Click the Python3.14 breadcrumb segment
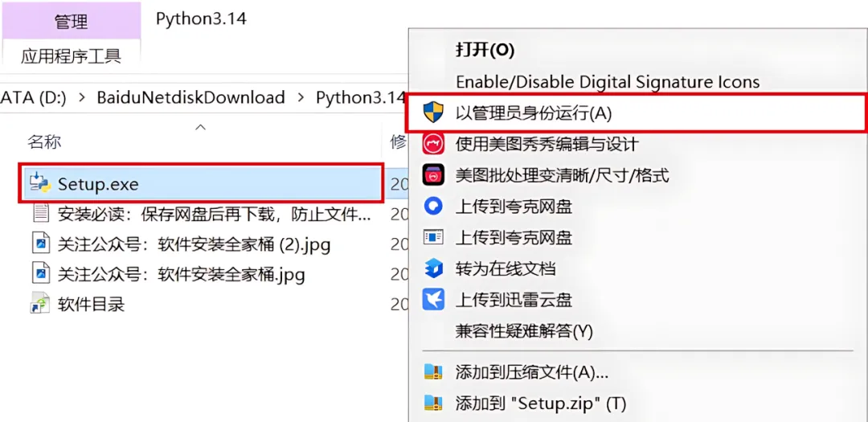This screenshot has width=868, height=422. click(x=360, y=97)
